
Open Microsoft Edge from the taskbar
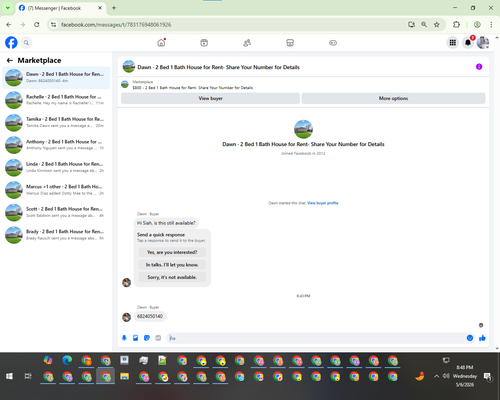(x=67, y=360)
